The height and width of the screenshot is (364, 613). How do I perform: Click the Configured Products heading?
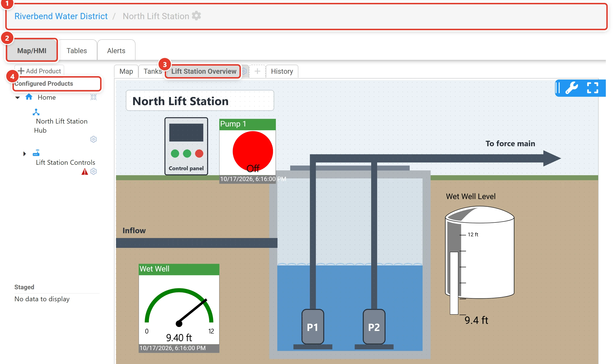(x=44, y=83)
